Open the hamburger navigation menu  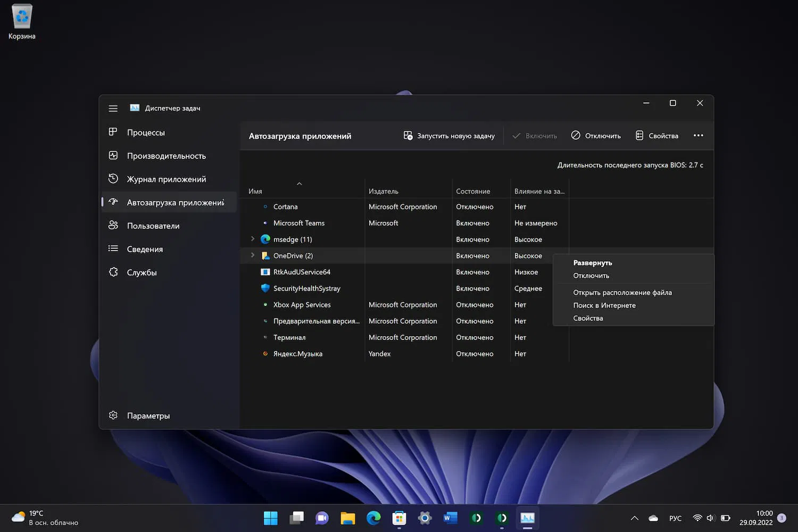pos(113,109)
